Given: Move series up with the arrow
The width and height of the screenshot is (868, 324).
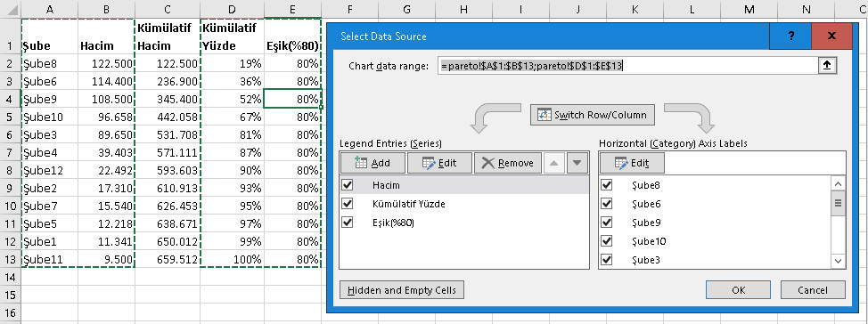Looking at the screenshot, I should [x=555, y=163].
